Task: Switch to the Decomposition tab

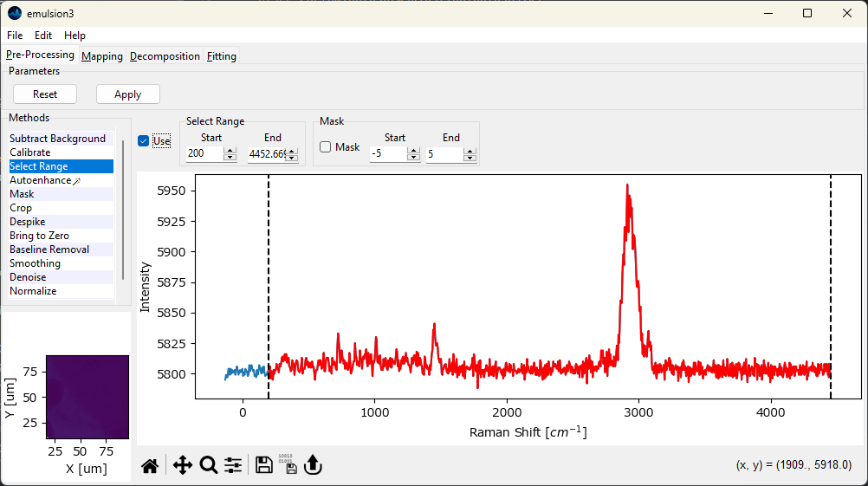Action: [165, 56]
